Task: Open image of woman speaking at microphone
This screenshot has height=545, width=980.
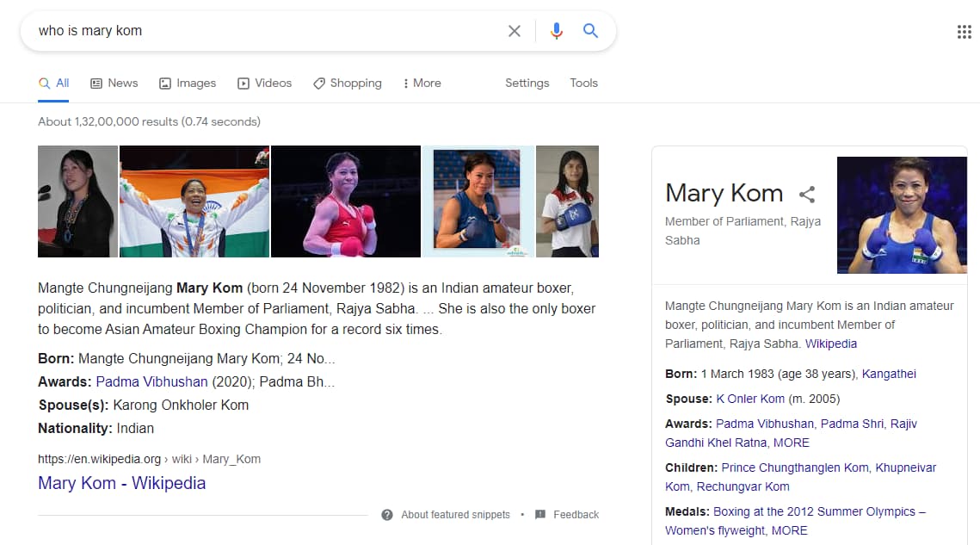Action: pyautogui.click(x=77, y=201)
